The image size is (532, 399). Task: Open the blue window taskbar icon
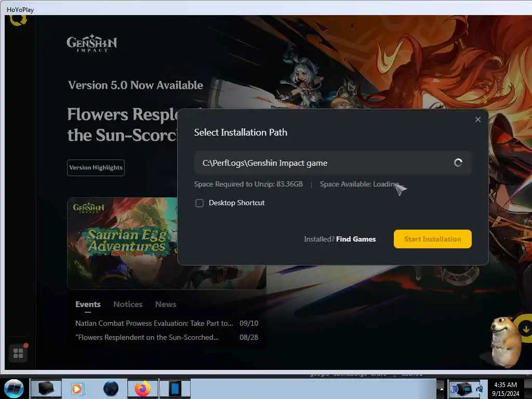click(175, 389)
